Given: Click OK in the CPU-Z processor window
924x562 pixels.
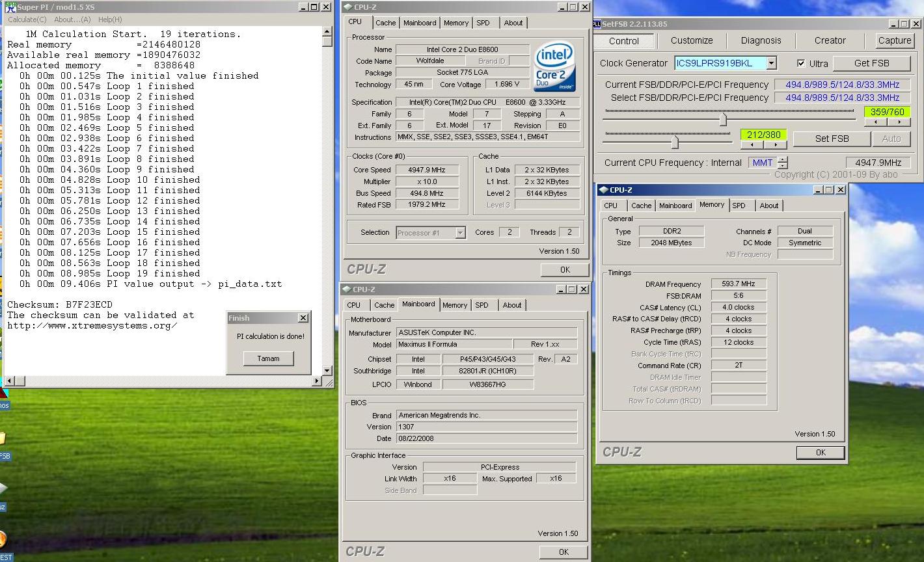Looking at the screenshot, I should pyautogui.click(x=565, y=269).
